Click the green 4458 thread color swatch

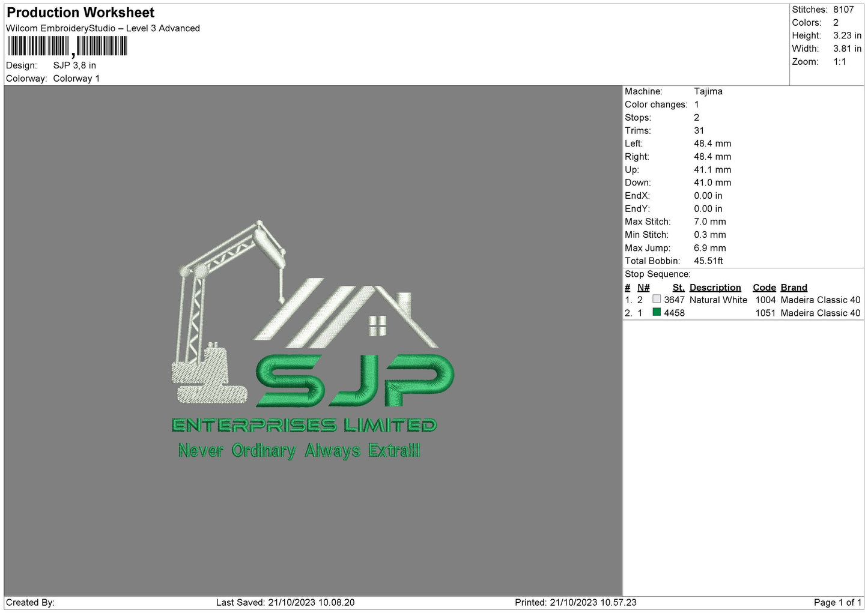pos(657,312)
